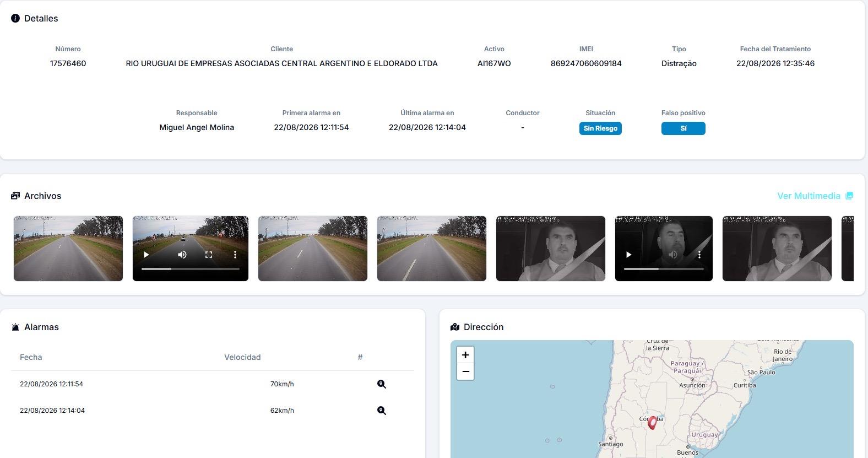
Task: Play the driver camera video
Action: (x=628, y=255)
